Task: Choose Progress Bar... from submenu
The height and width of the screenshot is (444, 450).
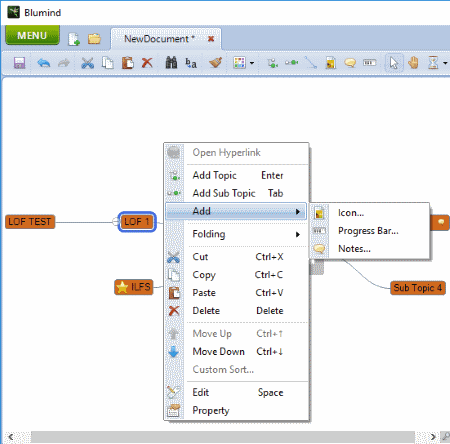Action: pos(369,231)
